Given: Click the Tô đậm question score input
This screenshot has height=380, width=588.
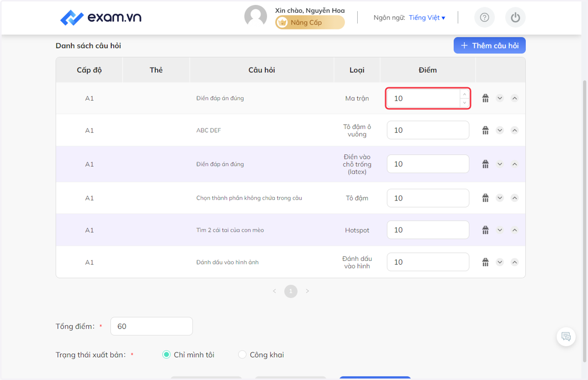Looking at the screenshot, I should (x=428, y=198).
